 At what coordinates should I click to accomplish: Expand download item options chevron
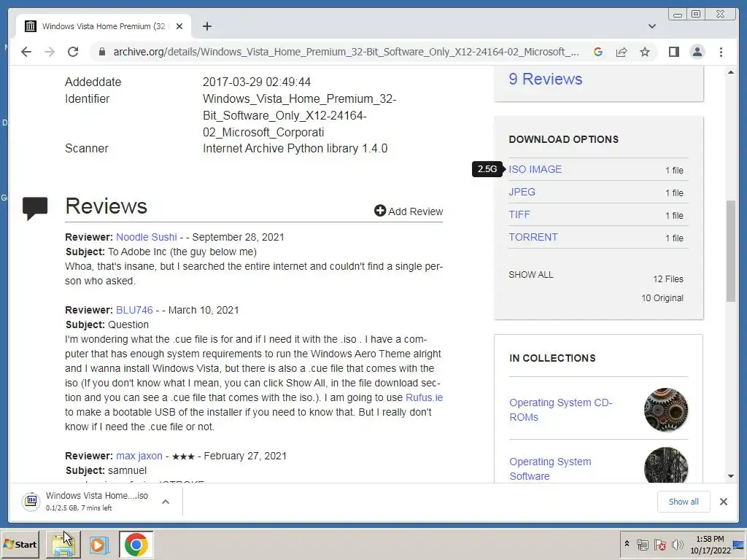[x=166, y=502]
